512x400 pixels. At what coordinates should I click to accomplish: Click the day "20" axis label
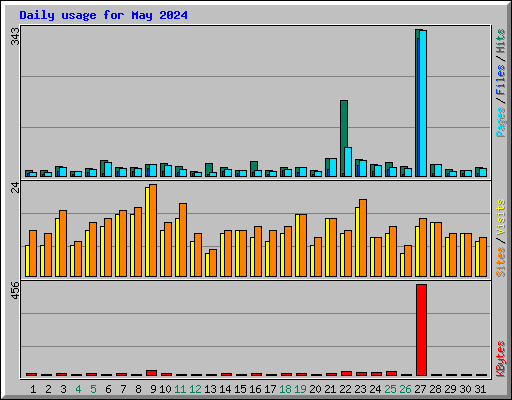315,389
